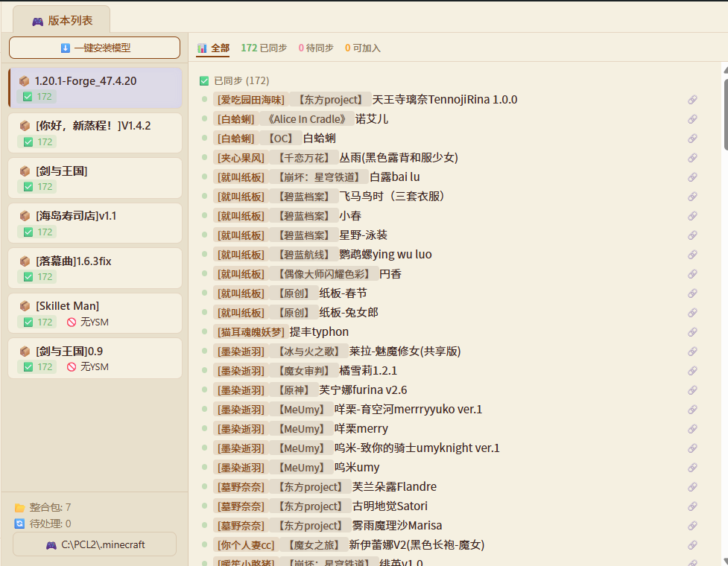Select the [剑与王国] modpack card
The width and height of the screenshot is (728, 566).
pyautogui.click(x=95, y=178)
